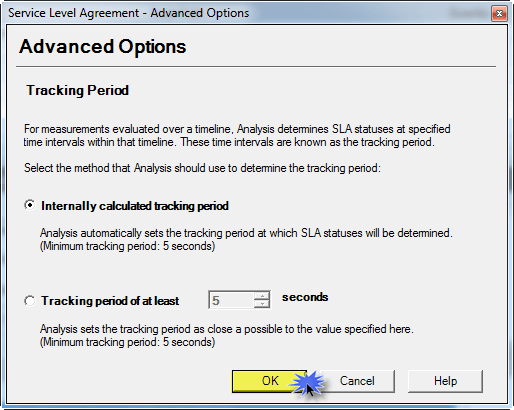
Task: Close the Advanced Options dialog window
Action: pos(499,13)
